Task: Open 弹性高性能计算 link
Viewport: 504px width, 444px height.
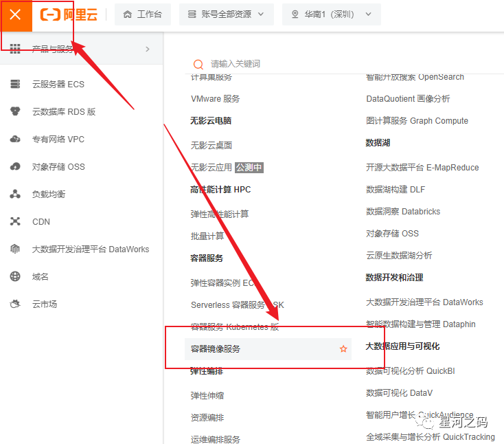Action: point(220,214)
